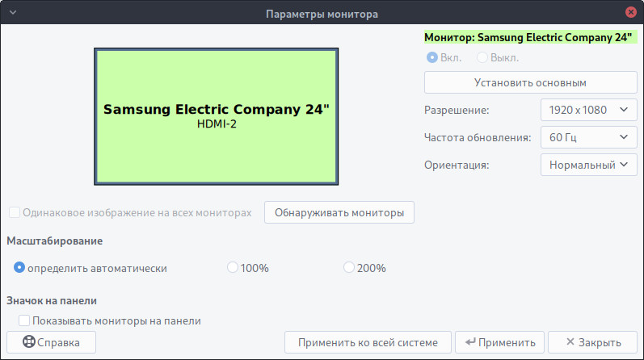Click Применить ко всей системе button
Image resolution: width=644 pixels, height=360 pixels.
point(368,342)
